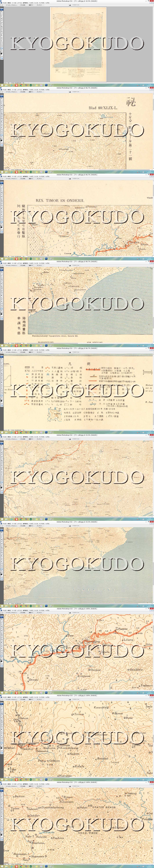Select the Crop tool in the 30.3% window
Viewport: 154px width, 868px height.
2,19
